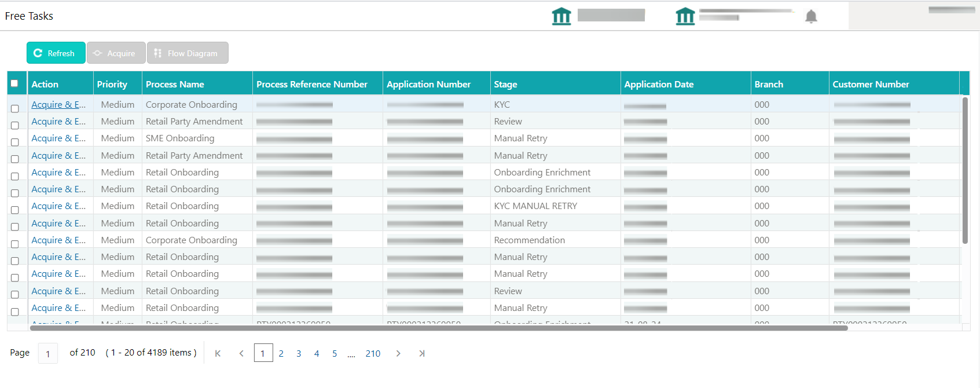Select page 1 in pagination
The height and width of the screenshot is (388, 980).
[x=263, y=353]
